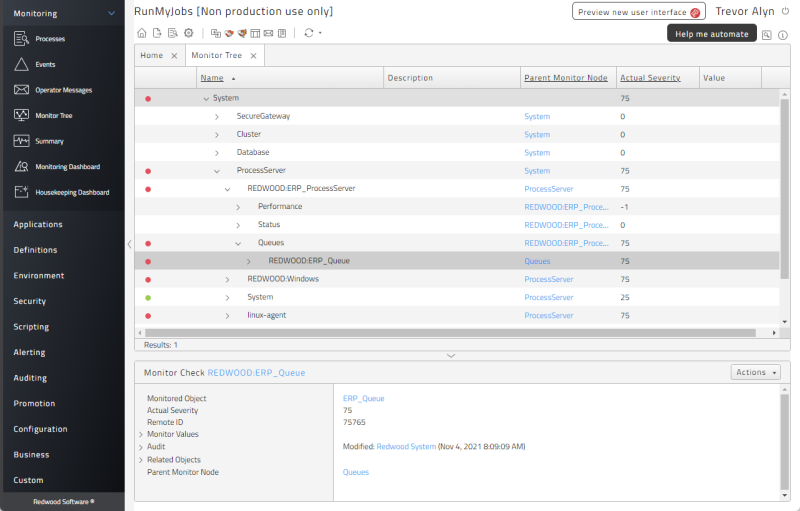Screen dimensions: 800x511
Task: Open Monitoring Dashboard in sidebar
Action: tap(57, 166)
